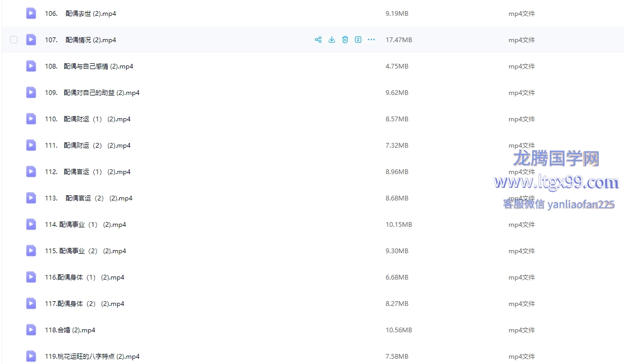The width and height of the screenshot is (624, 364).
Task: Click the video icon for 111. 配偶财运（2）
Action: (x=31, y=145)
